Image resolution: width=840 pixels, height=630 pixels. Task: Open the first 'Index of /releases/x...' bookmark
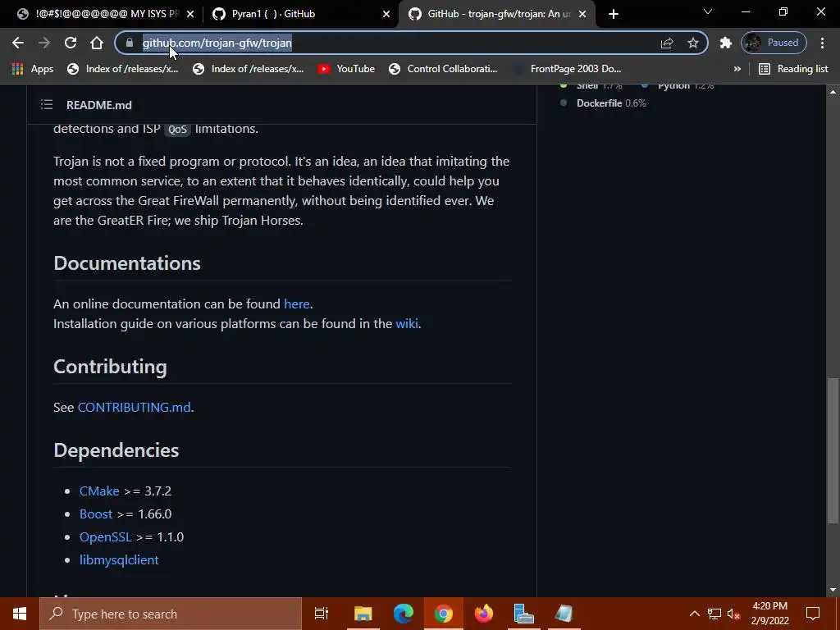123,69
